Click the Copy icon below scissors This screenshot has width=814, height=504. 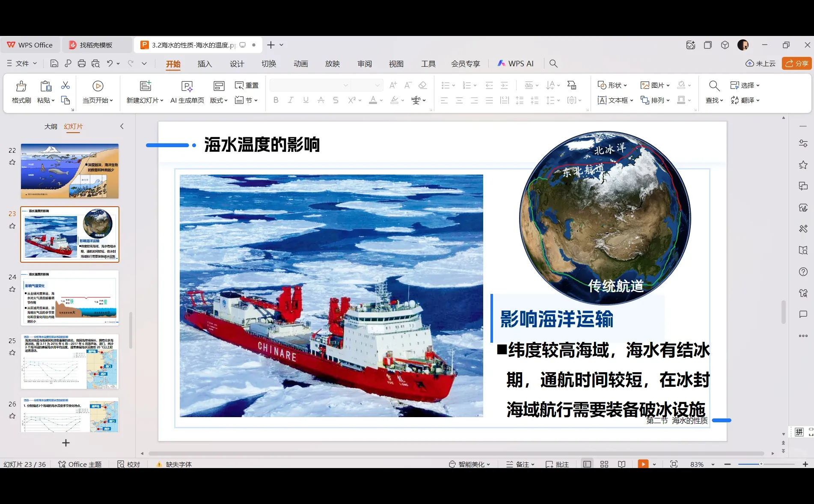point(65,100)
